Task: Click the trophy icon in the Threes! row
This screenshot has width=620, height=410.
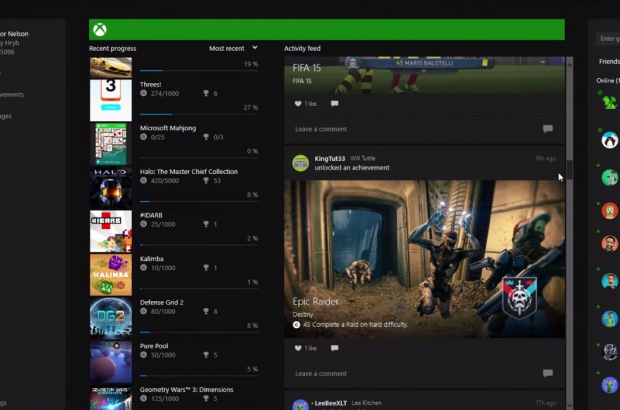Action: click(206, 93)
